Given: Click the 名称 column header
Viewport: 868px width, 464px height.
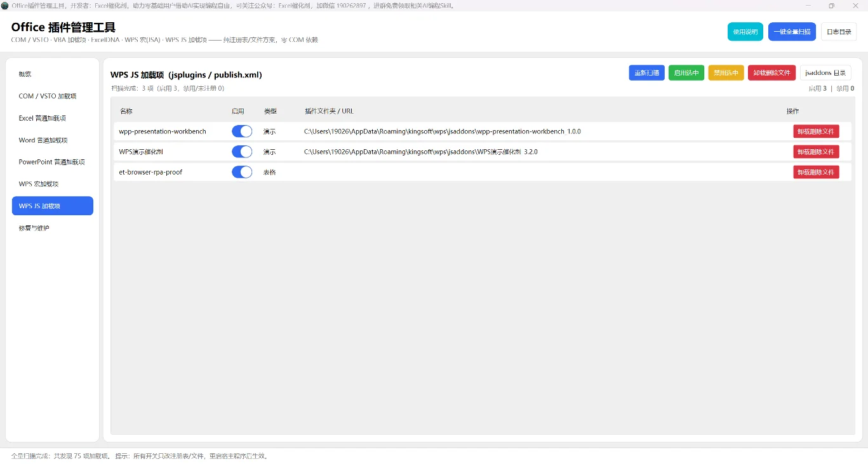Looking at the screenshot, I should 126,111.
